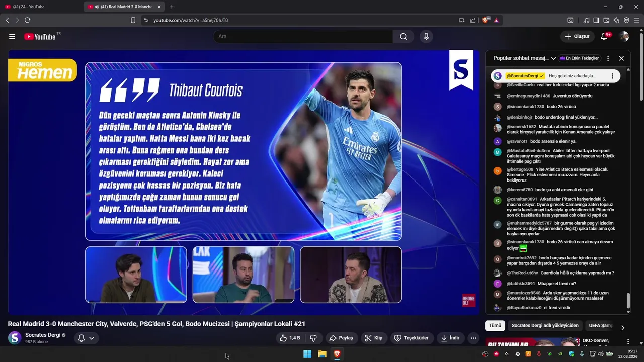Click the video player frame
The height and width of the screenshot is (362, 644).
[x=244, y=182]
